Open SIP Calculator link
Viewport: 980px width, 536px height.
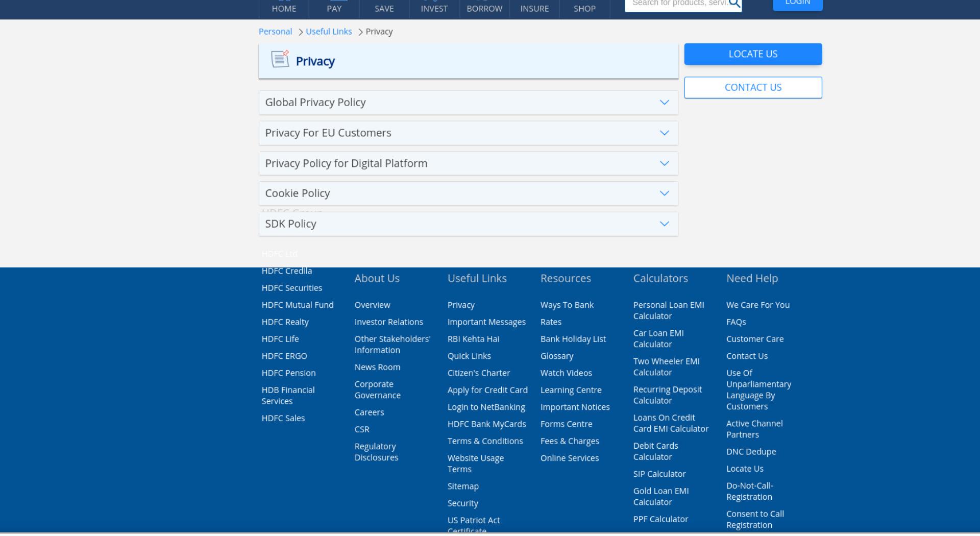tap(659, 474)
